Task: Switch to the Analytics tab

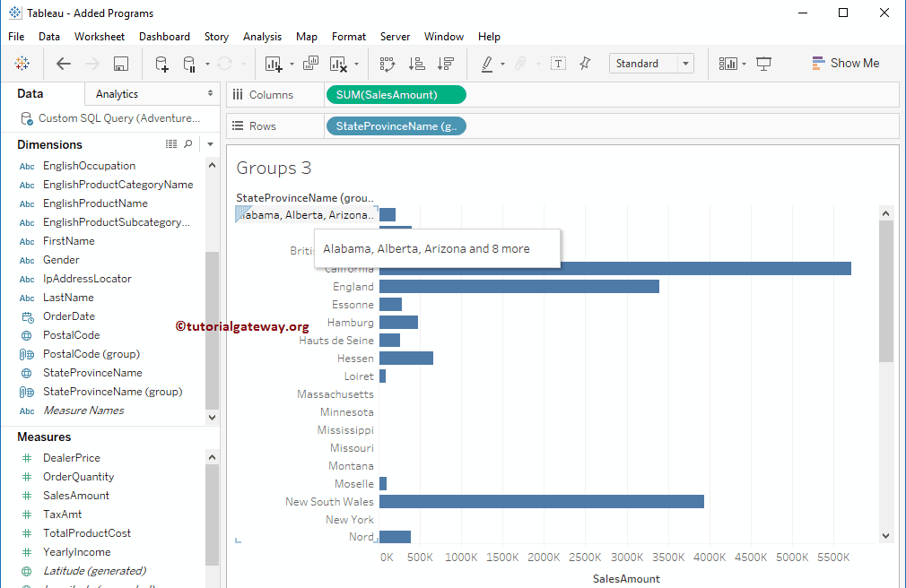Action: pyautogui.click(x=117, y=94)
